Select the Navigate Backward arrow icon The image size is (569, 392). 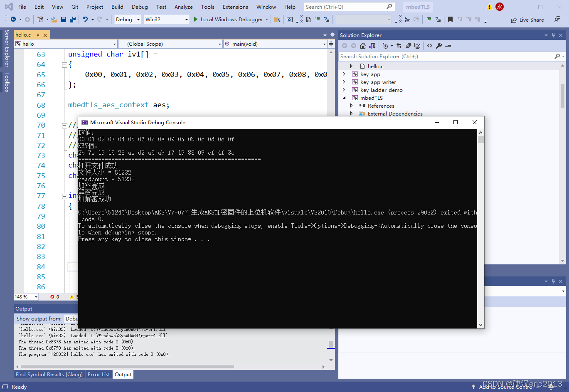pos(13,19)
